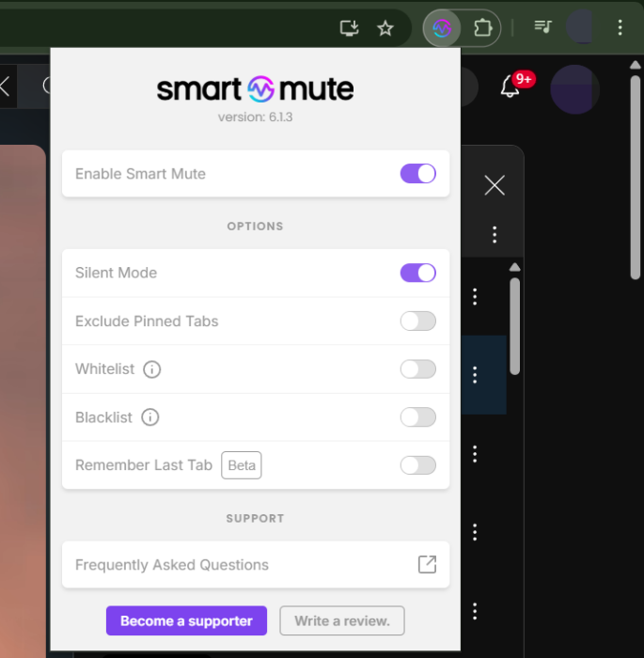Open the media controls playlist icon

[542, 27]
